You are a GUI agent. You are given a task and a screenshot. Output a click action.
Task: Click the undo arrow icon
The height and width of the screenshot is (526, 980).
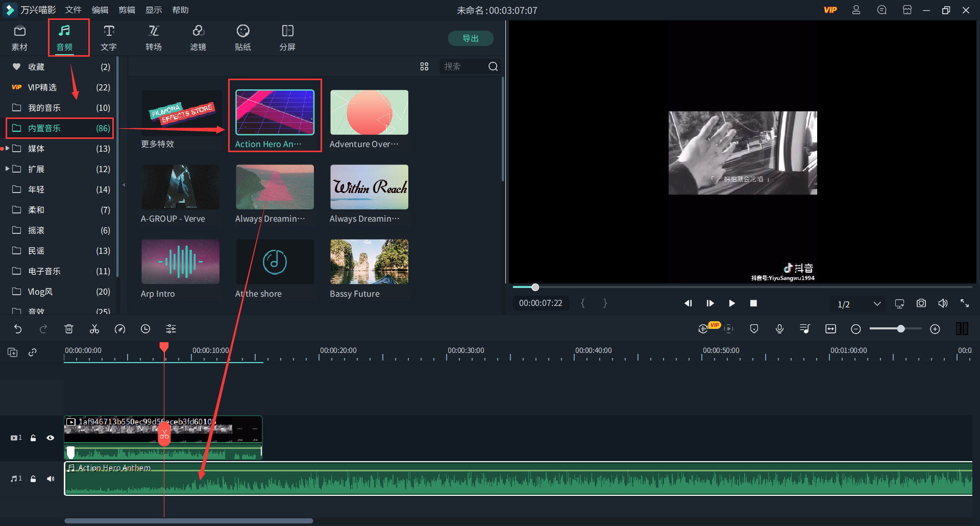[x=18, y=329]
